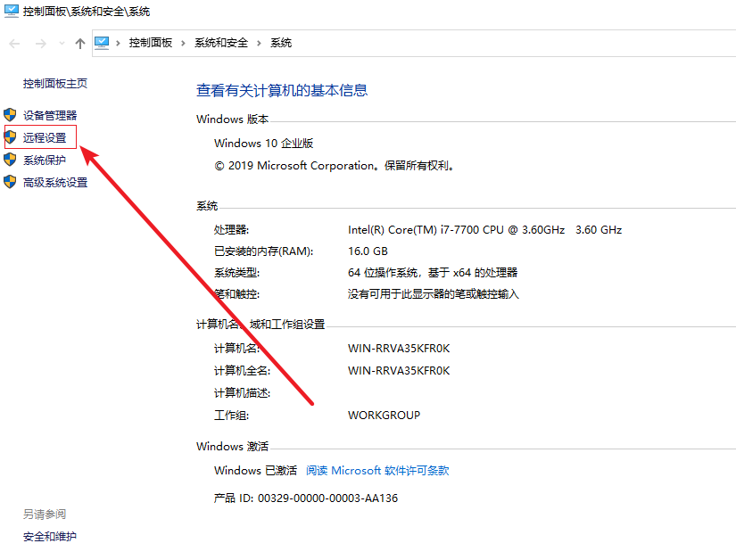Expand the breadcrumb chevron after 控制面板
The height and width of the screenshot is (560, 736).
pos(184,43)
